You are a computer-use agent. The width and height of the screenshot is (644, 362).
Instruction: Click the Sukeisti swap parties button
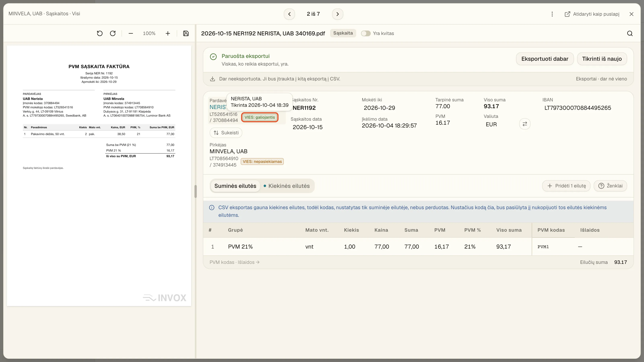pyautogui.click(x=226, y=133)
